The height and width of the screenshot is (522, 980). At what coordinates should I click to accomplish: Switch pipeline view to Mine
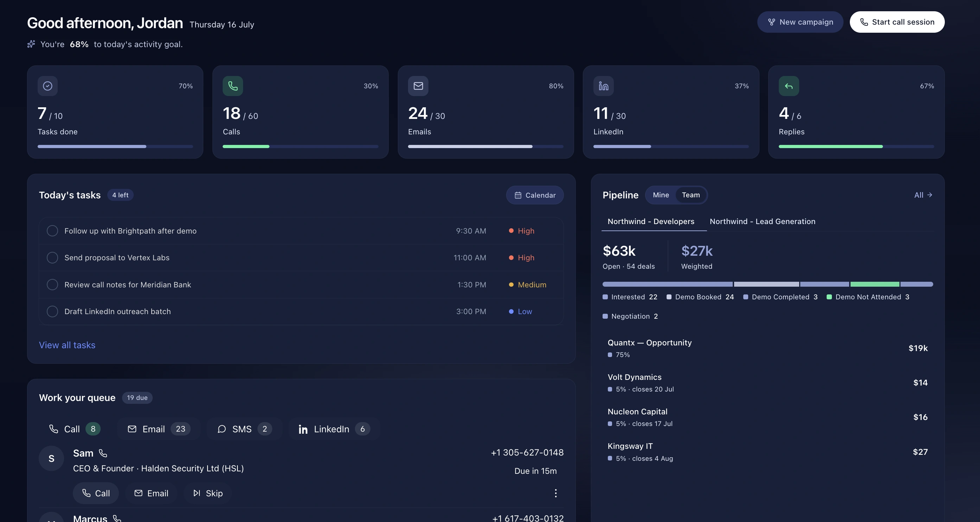tap(661, 195)
